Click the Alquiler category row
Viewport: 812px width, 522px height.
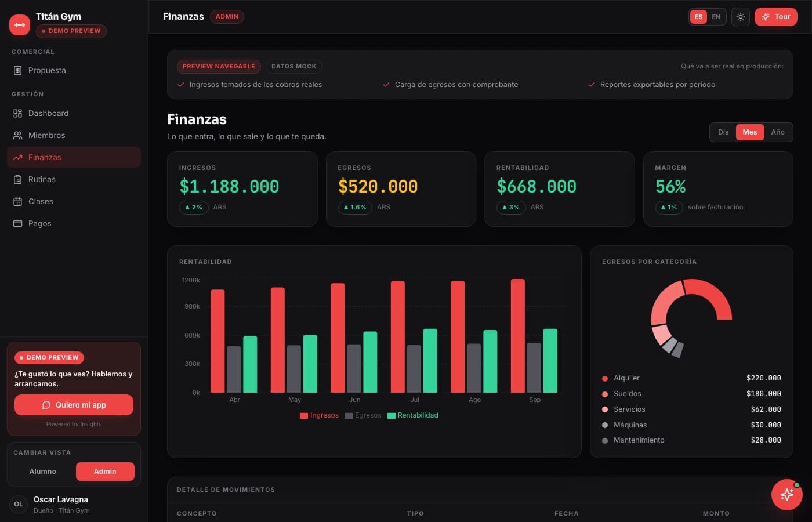click(x=691, y=378)
